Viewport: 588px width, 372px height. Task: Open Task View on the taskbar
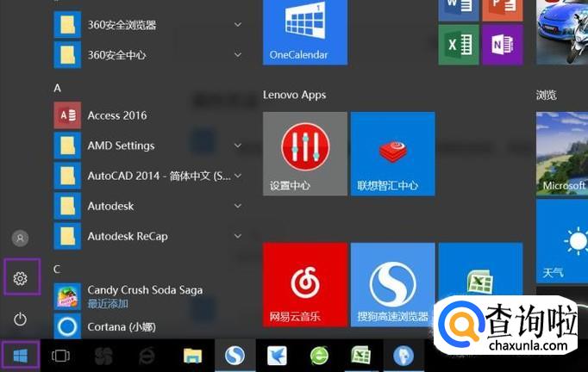coord(60,356)
